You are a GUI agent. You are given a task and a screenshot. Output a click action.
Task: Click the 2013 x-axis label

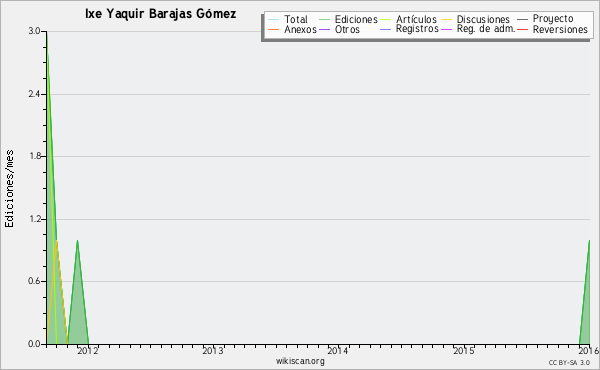213,350
